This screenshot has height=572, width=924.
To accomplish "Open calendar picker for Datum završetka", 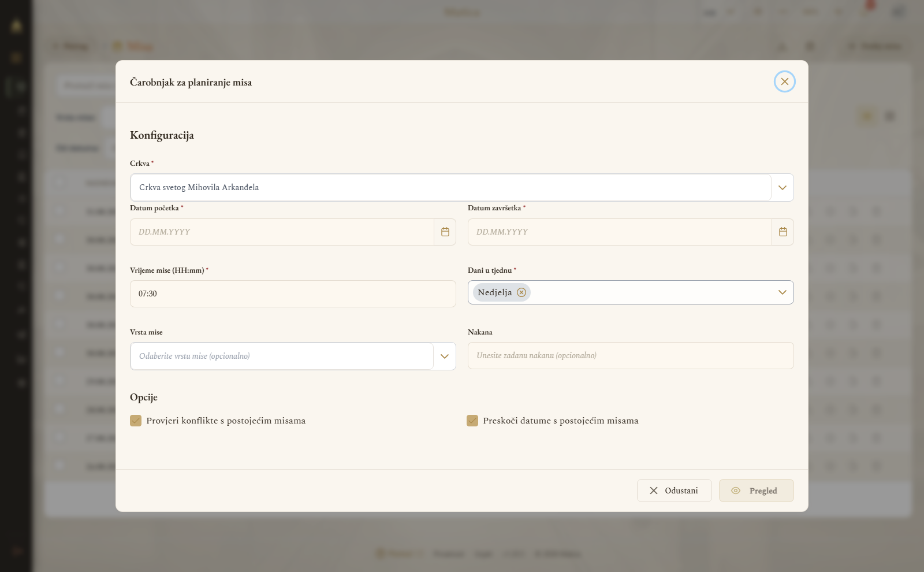I will point(783,232).
